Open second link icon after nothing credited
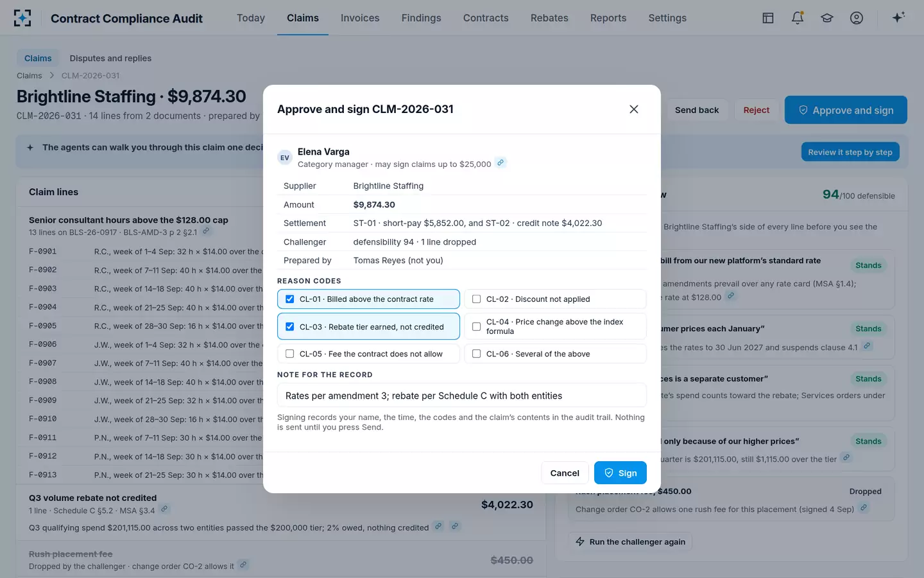This screenshot has height=578, width=924. pyautogui.click(x=455, y=527)
